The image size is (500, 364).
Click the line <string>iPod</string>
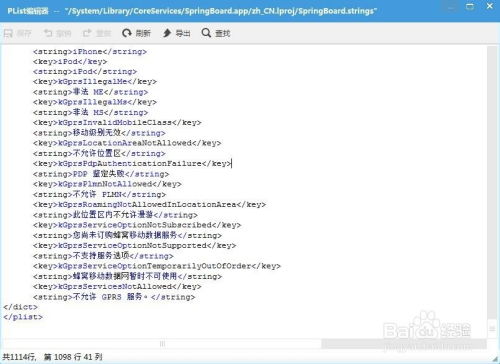tap(85, 72)
